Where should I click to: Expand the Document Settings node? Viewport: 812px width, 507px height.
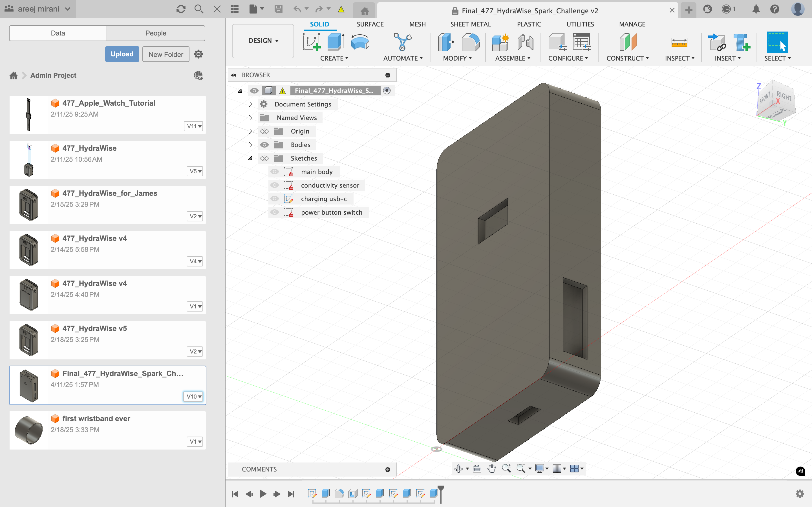click(x=250, y=104)
